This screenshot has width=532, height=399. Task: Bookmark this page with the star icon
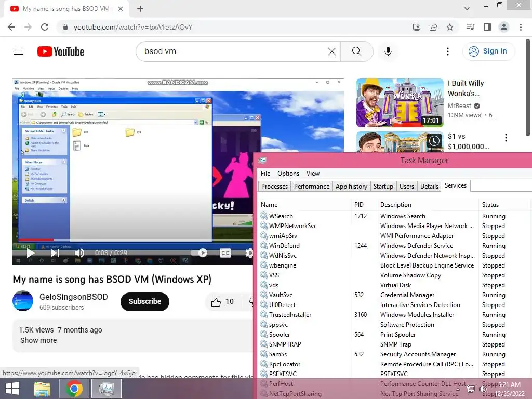(450, 27)
